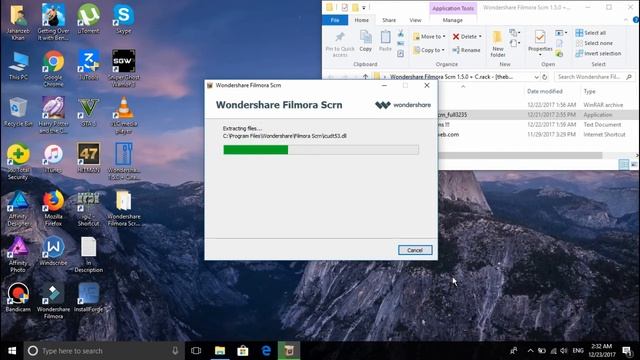Open File Explorer from taskbar
This screenshot has width=640, height=360.
point(220,351)
